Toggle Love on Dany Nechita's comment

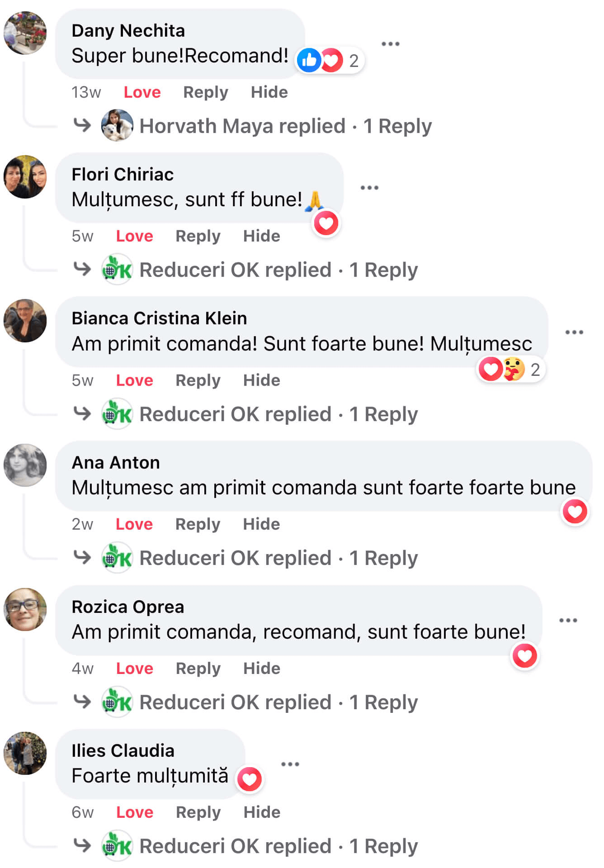(x=142, y=92)
